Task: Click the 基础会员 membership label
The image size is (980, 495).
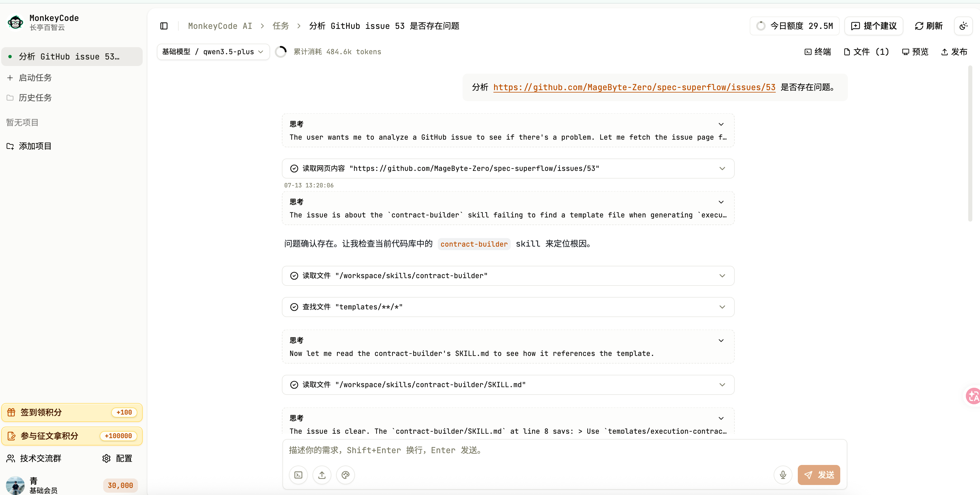Action: [44, 491]
